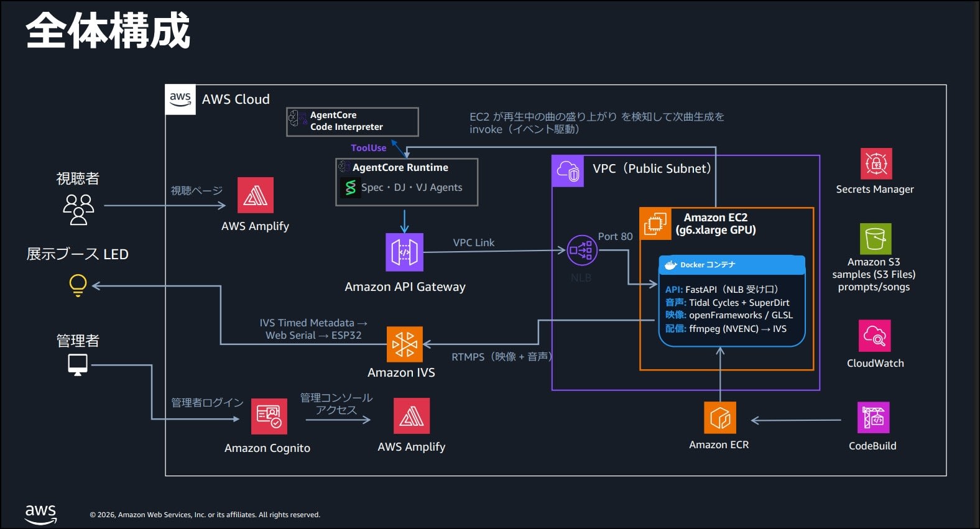Click the Docker コンテナ header bar
Screen dimensions: 980x529
coord(732,265)
